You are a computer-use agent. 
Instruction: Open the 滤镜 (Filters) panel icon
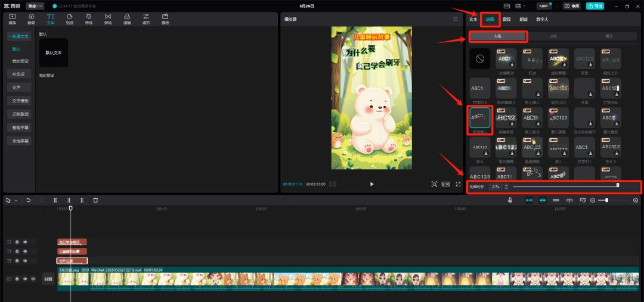point(127,18)
